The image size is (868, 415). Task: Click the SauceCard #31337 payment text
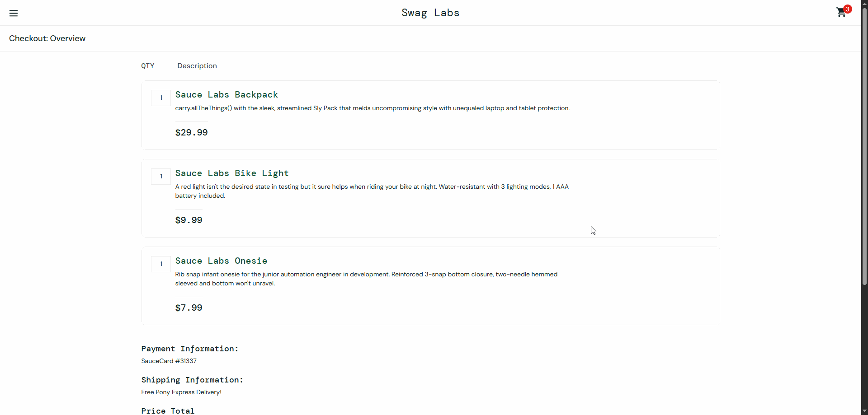[x=169, y=361]
